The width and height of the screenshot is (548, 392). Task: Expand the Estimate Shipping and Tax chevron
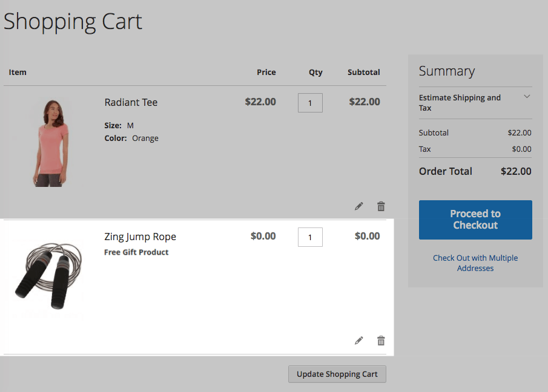coord(527,97)
